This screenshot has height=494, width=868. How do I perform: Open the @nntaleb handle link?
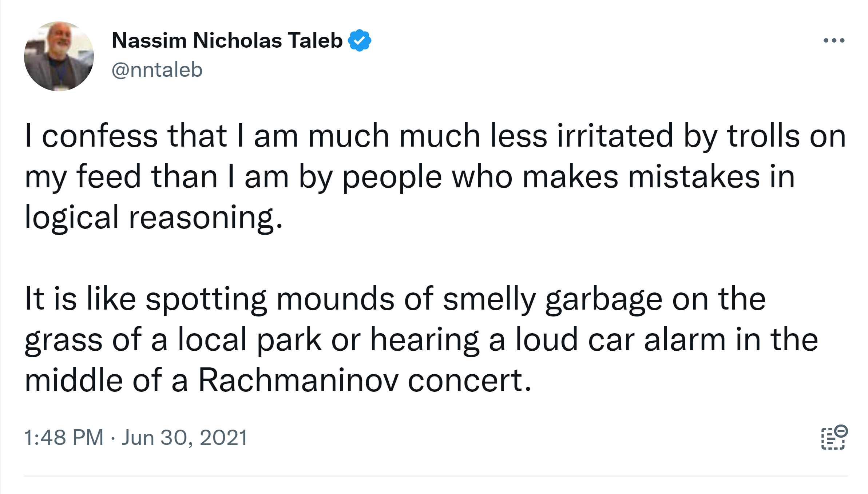click(x=157, y=70)
